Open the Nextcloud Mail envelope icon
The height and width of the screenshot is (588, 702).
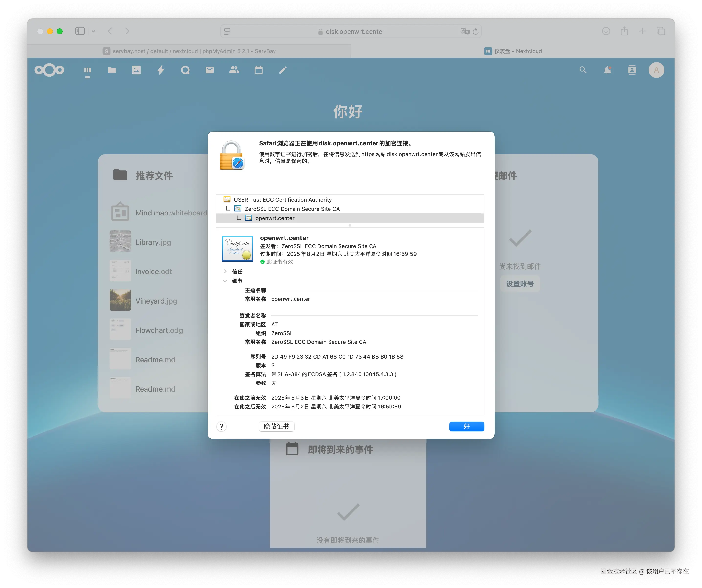209,70
